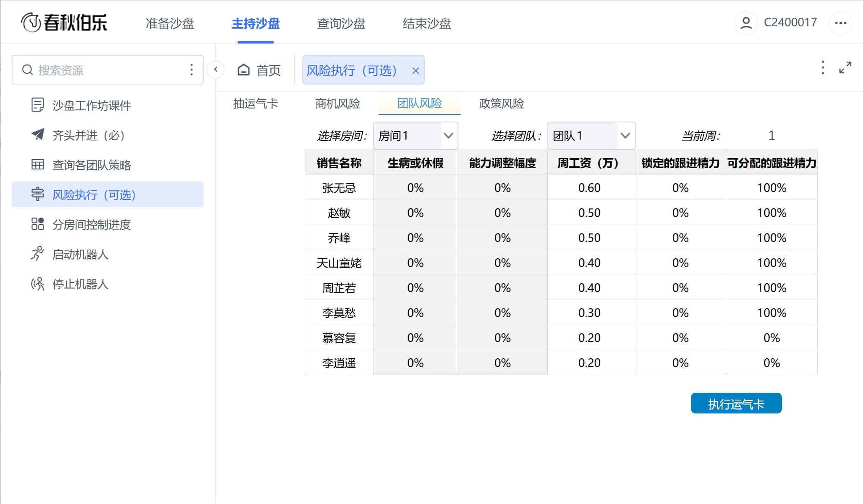Click the 春秋伯乐 logo
Image resolution: width=863 pixels, height=504 pixels.
[x=64, y=22]
